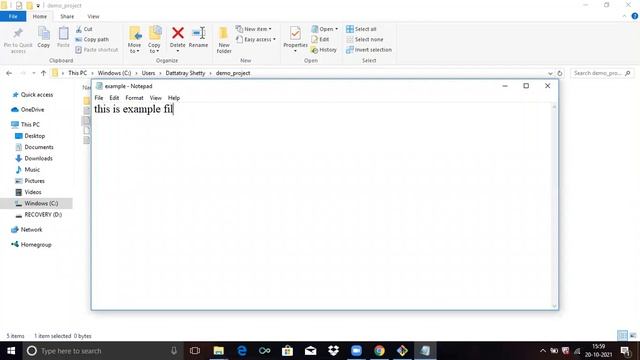
Task: Expand address bar history dropdown
Action: (x=550, y=73)
